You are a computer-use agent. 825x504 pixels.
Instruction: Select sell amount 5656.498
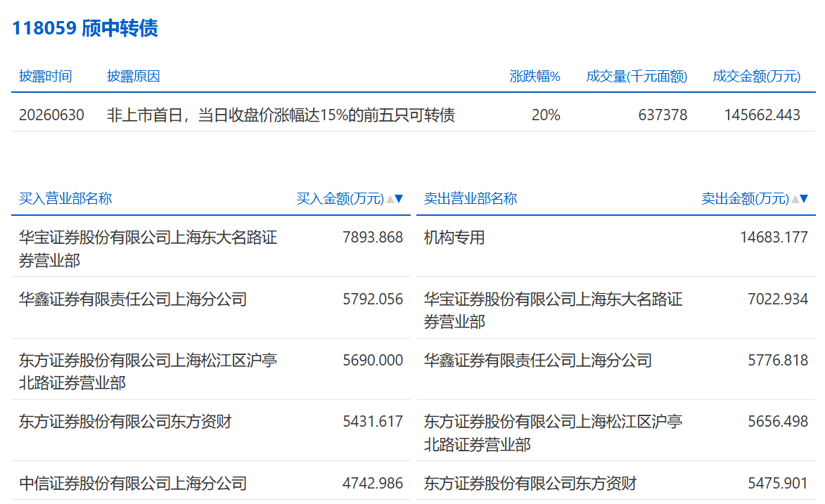coord(778,421)
